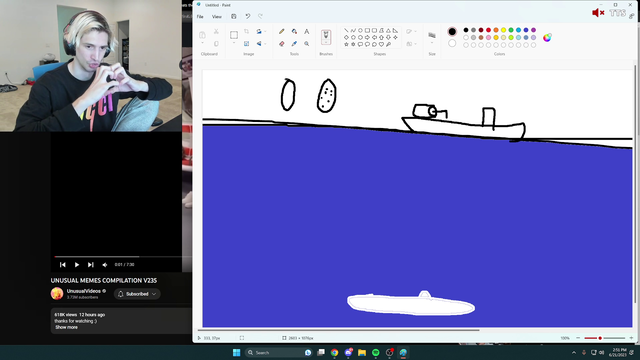
Task: Open the Edit colors rainbow wheel
Action: tap(547, 38)
